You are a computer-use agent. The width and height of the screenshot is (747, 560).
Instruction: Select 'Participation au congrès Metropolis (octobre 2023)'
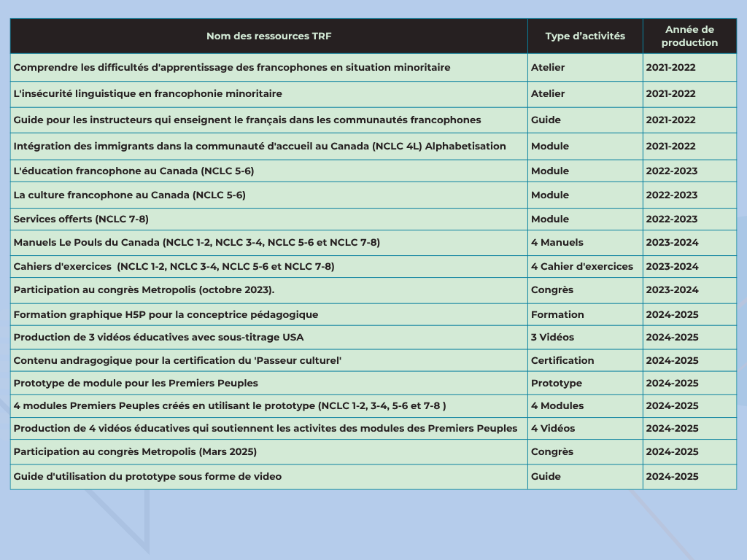click(x=144, y=289)
